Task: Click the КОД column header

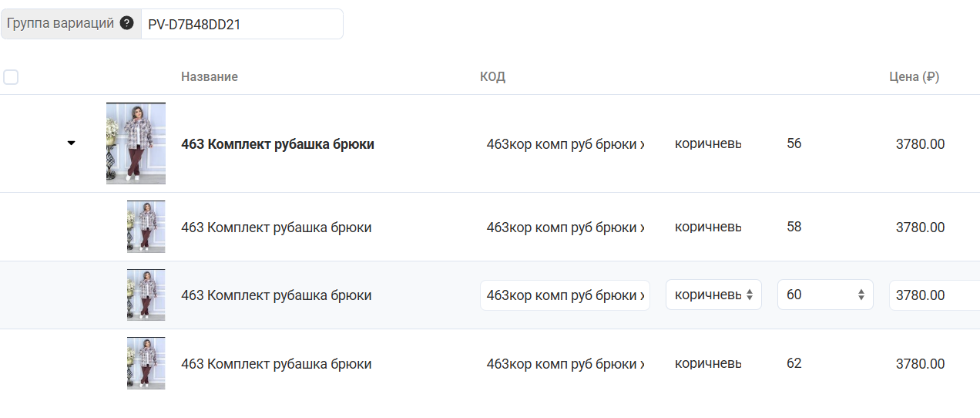Action: [492, 77]
